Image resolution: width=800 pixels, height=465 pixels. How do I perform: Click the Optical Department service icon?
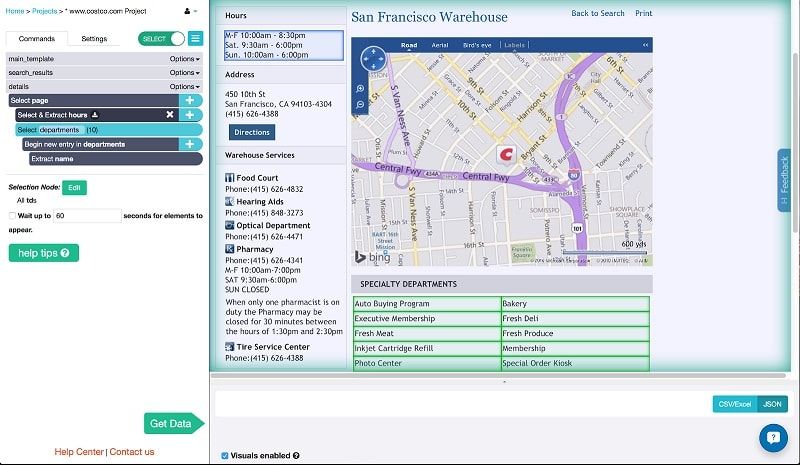230,225
